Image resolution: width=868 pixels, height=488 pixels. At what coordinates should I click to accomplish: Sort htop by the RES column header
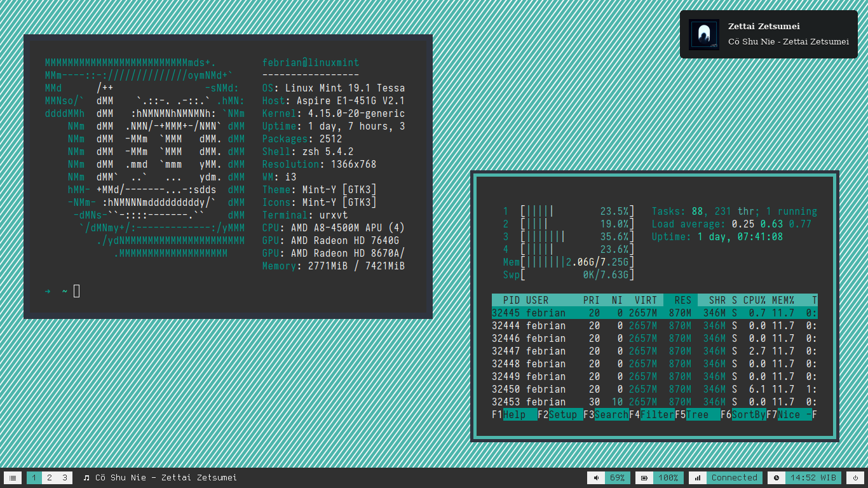[683, 300]
